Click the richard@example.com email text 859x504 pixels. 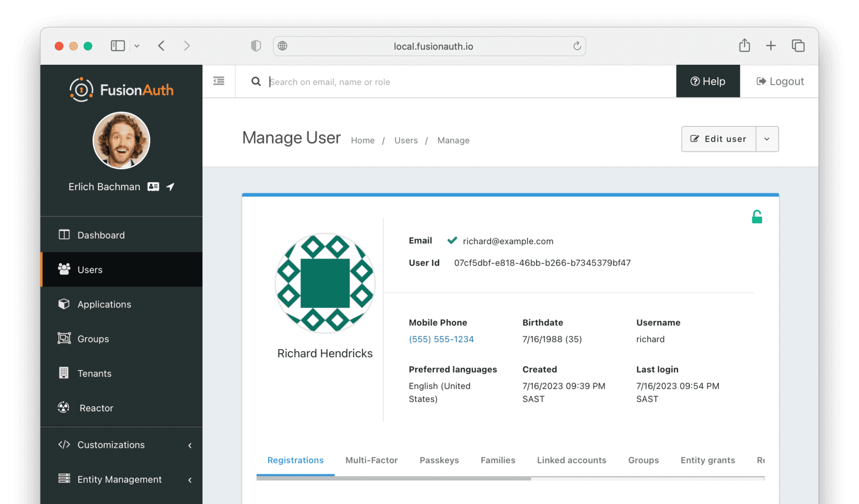(508, 241)
